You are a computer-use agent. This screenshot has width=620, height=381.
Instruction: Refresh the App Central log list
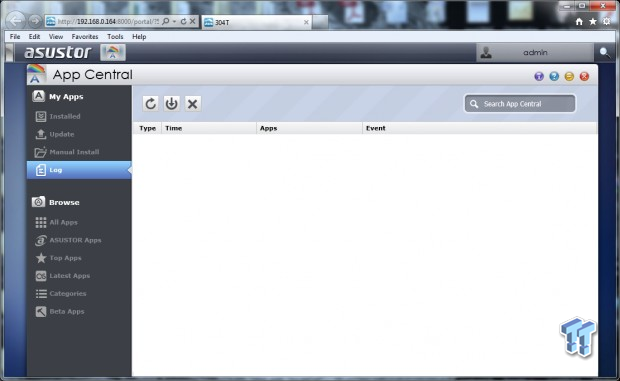(x=150, y=104)
